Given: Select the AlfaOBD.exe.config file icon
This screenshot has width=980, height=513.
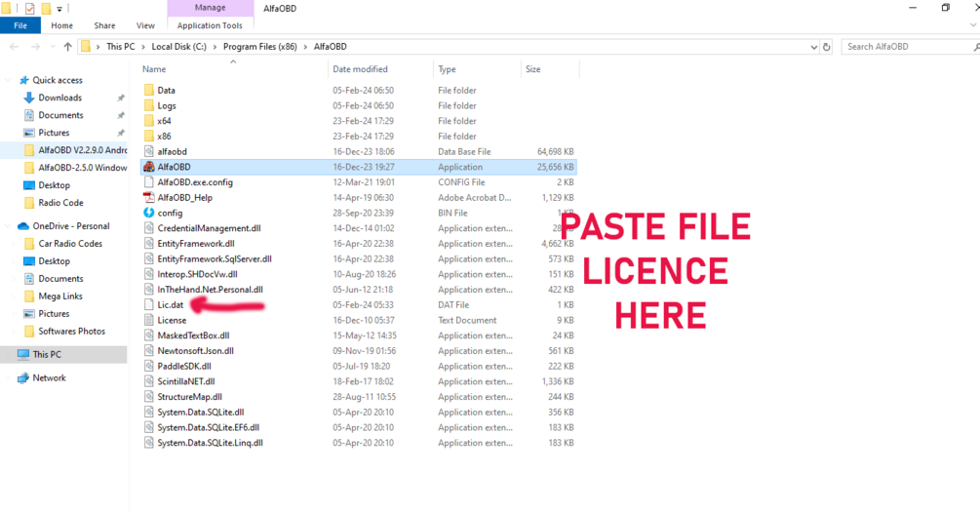Looking at the screenshot, I should tap(149, 181).
